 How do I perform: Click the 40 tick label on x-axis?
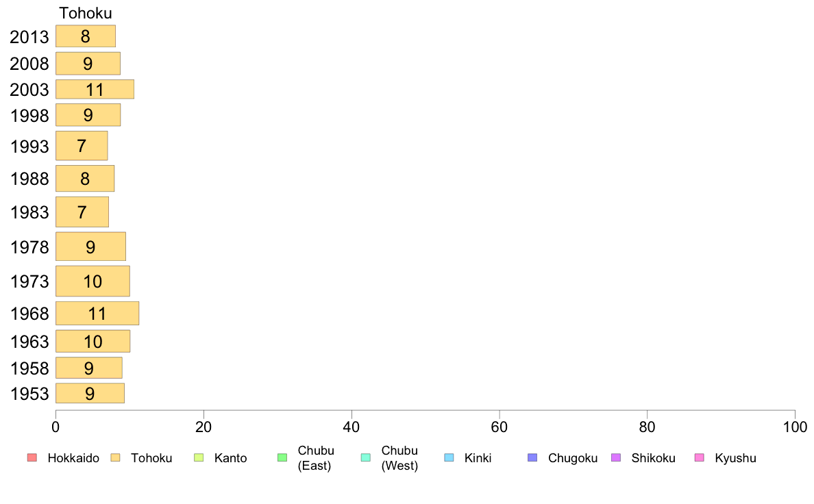point(351,427)
